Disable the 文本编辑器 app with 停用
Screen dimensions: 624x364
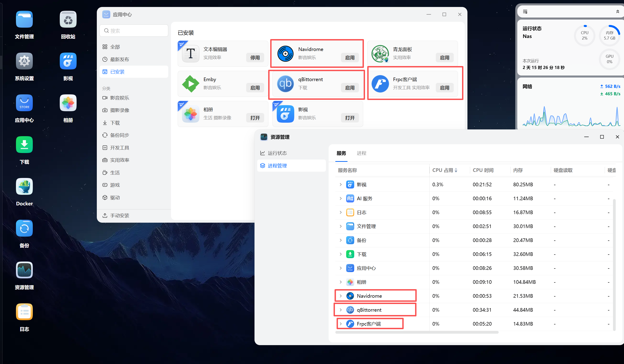(255, 58)
